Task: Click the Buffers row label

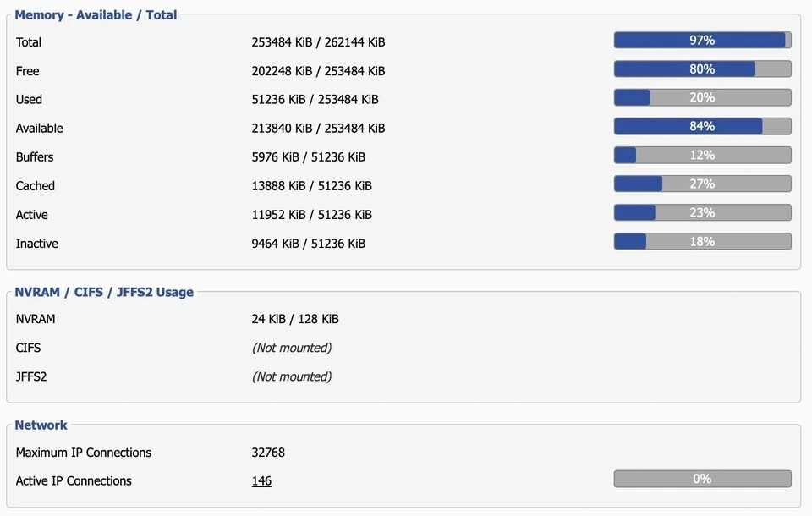Action: click(35, 157)
